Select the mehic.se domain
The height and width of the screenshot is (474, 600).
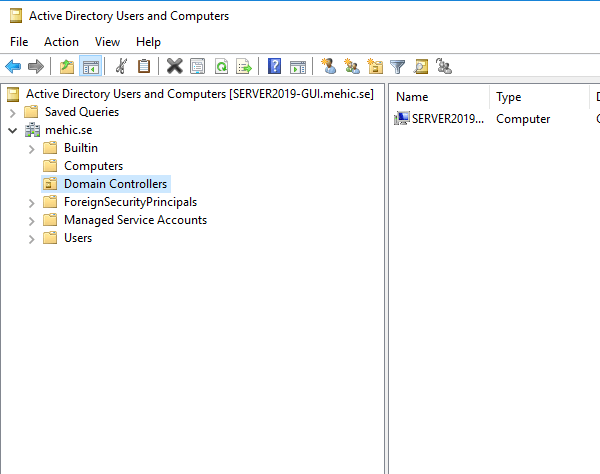click(x=68, y=130)
